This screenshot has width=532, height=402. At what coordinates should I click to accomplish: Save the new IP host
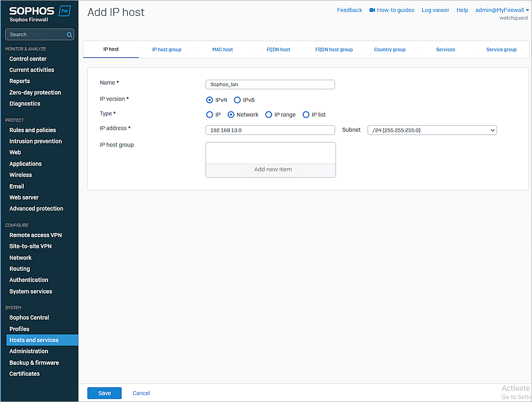pos(104,393)
